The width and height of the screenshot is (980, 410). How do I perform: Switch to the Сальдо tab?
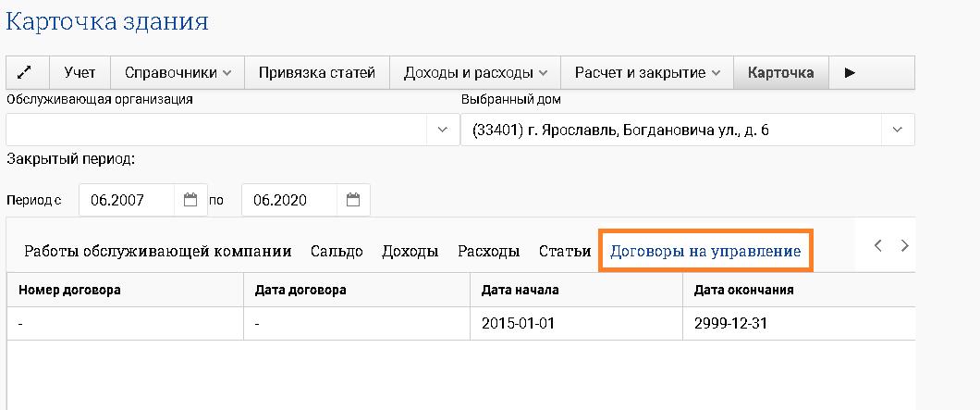337,251
